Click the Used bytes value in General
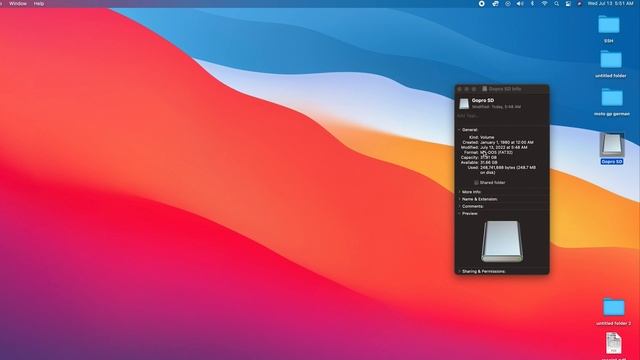 [x=508, y=170]
